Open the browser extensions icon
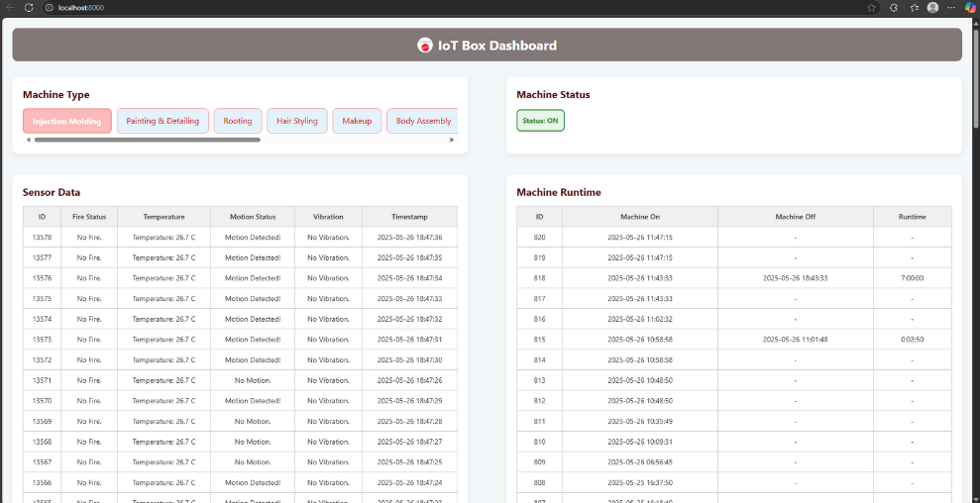This screenshot has width=980, height=503. 894,7
